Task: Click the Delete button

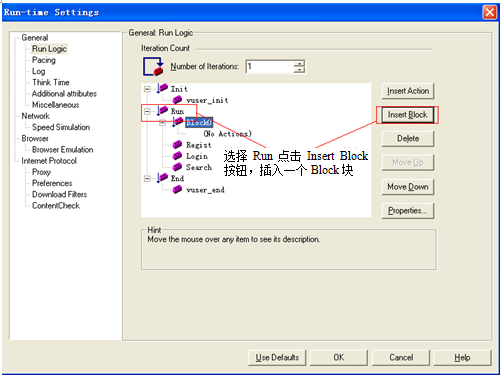Action: coord(408,139)
